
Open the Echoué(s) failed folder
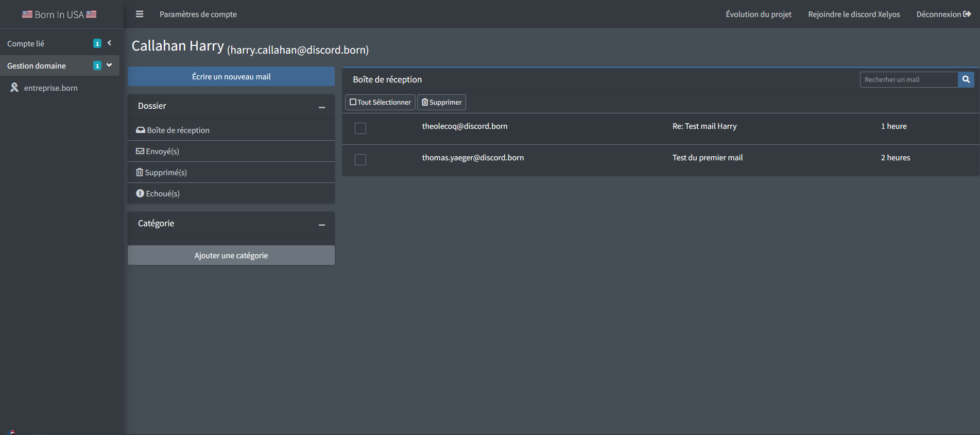tap(158, 194)
